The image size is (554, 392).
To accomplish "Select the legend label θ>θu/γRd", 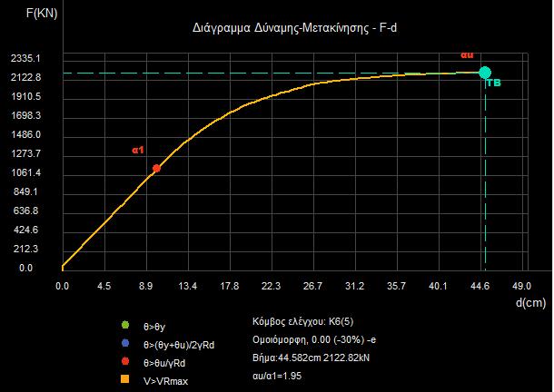I will (164, 363).
